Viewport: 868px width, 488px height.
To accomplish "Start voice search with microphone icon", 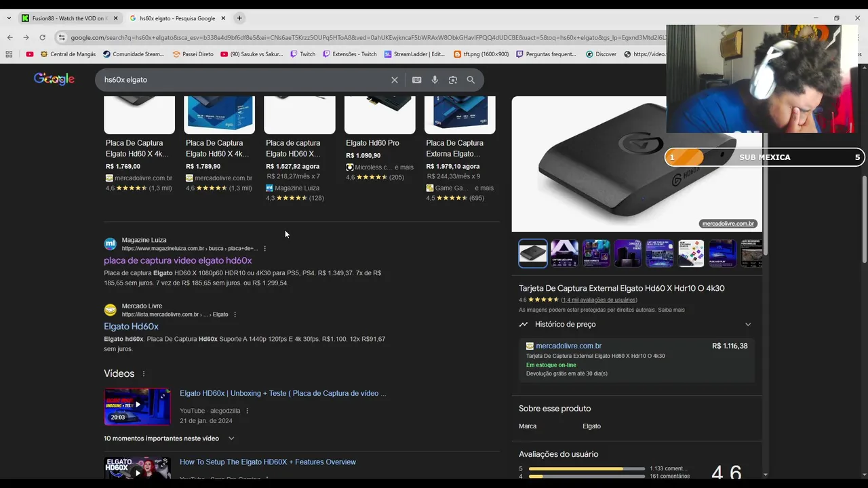I will [435, 80].
